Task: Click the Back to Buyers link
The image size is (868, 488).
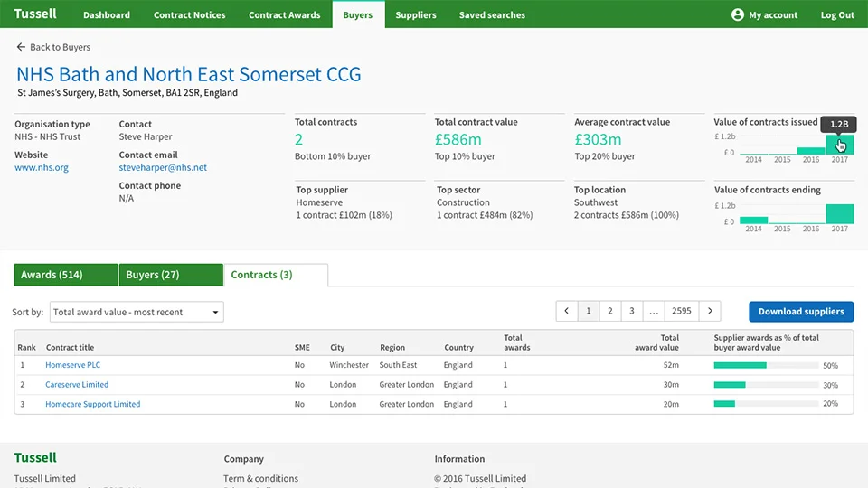Action: [x=60, y=47]
